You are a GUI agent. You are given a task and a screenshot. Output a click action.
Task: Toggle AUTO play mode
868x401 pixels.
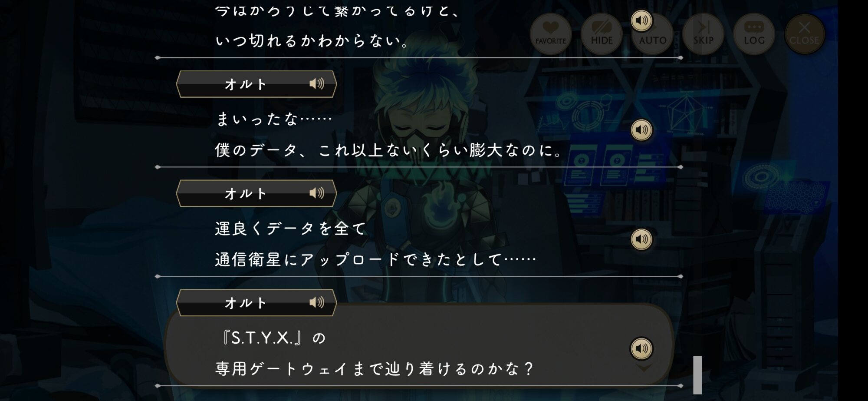[653, 34]
